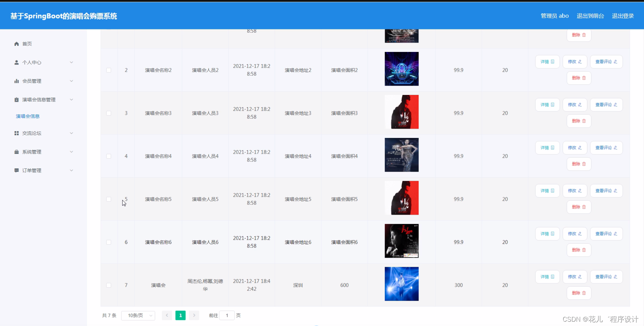
Task: Click the 订单管理 chat icon
Action: (x=16, y=170)
